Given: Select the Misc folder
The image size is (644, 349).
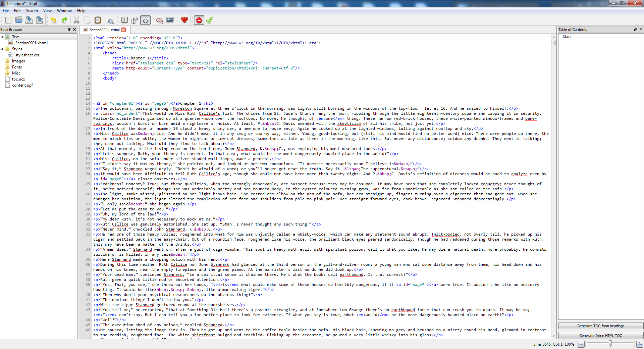Looking at the screenshot, I should [x=16, y=73].
